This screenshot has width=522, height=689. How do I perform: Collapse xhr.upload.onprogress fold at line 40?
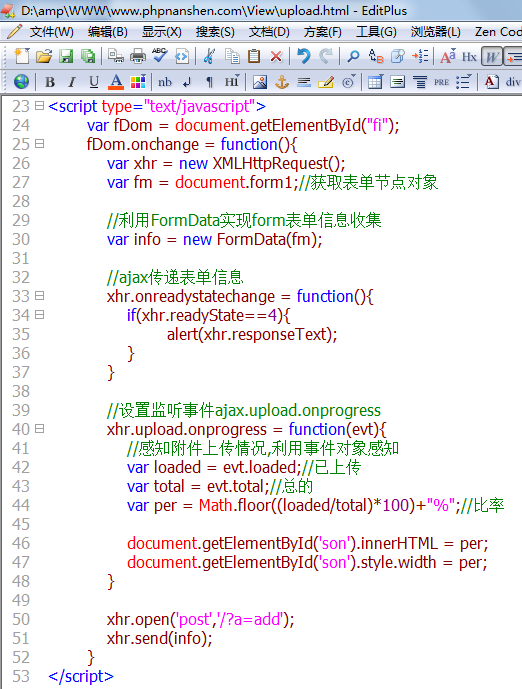(40, 428)
